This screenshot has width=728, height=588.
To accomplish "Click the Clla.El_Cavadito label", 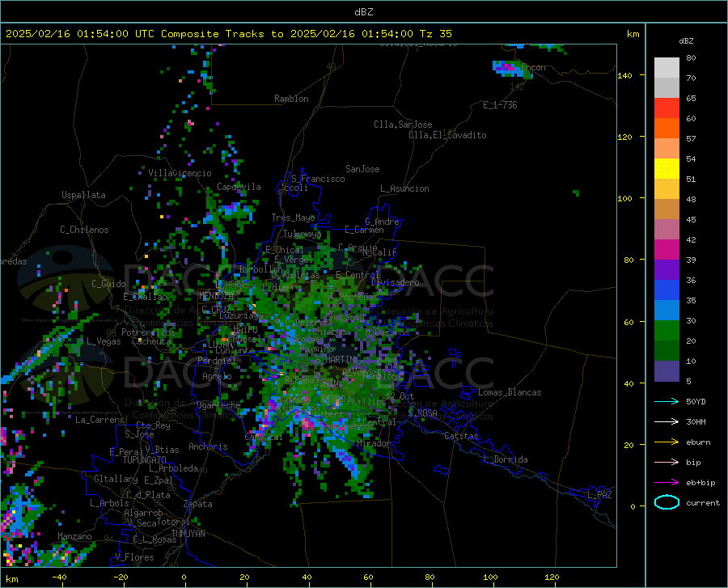I will pos(447,135).
